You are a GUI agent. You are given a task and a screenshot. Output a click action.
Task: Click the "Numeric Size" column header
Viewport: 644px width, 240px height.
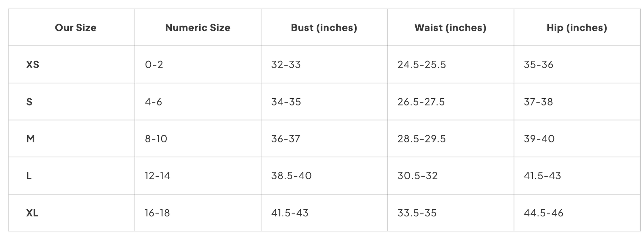click(197, 28)
